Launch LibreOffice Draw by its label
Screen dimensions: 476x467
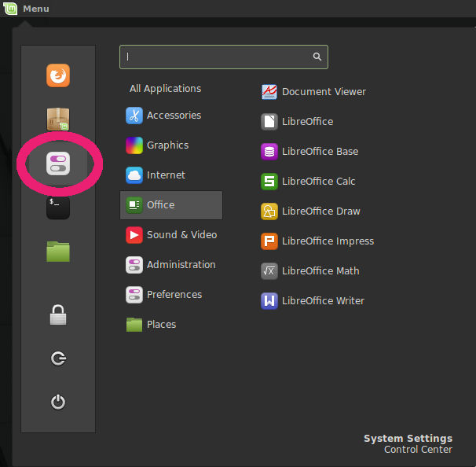point(321,211)
